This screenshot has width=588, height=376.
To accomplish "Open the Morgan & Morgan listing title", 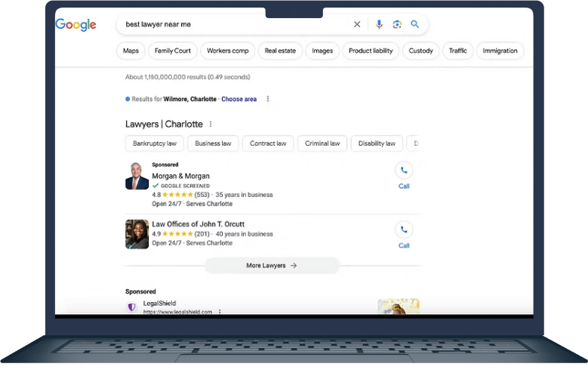I will 180,176.
